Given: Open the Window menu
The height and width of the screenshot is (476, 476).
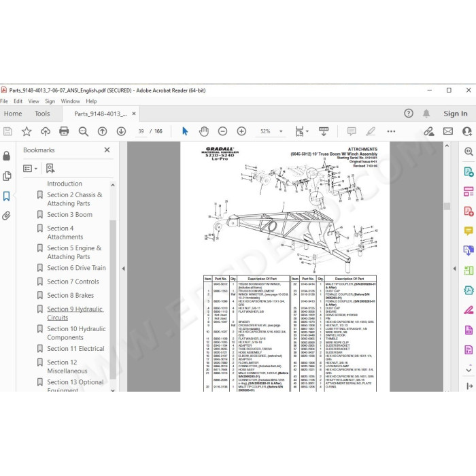Looking at the screenshot, I should click(71, 101).
